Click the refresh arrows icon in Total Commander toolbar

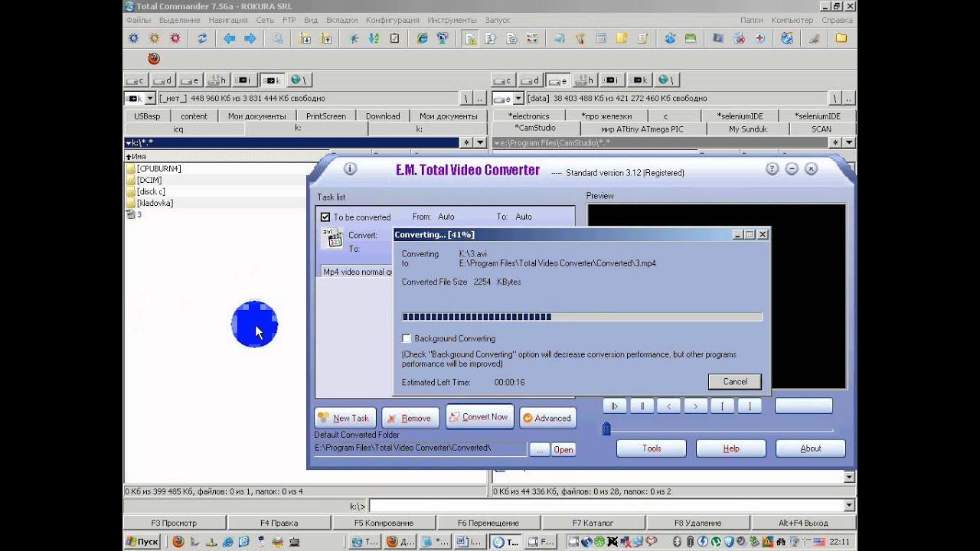[x=202, y=38]
